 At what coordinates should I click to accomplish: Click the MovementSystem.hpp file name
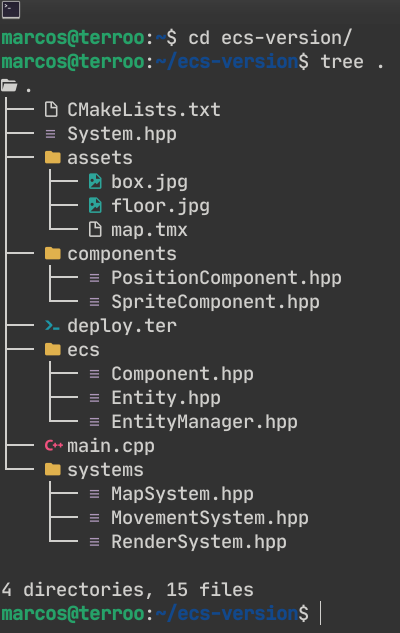coord(210,518)
